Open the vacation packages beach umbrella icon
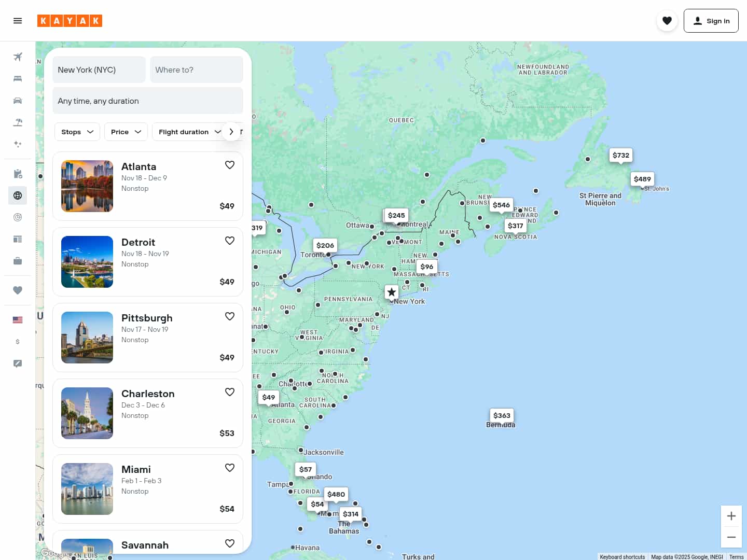Image resolution: width=747 pixels, height=560 pixels. (x=18, y=122)
